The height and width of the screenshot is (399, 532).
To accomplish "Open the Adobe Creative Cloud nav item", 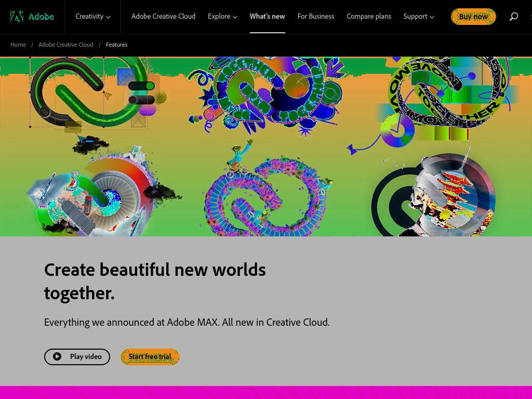I will click(163, 16).
